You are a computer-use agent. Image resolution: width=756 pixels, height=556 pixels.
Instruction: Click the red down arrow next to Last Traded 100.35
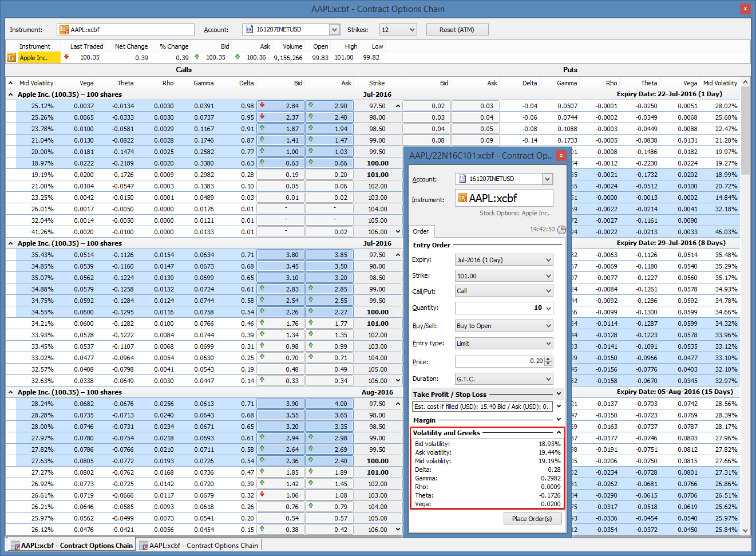tap(66, 57)
